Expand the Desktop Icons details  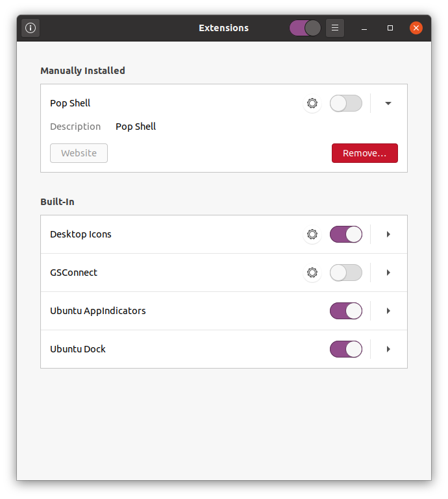[x=388, y=234]
